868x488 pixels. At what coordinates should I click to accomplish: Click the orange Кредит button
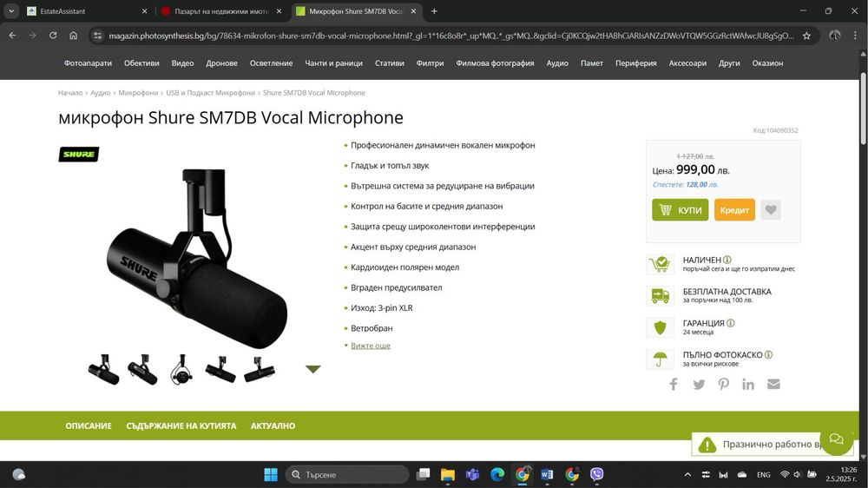[x=734, y=210]
